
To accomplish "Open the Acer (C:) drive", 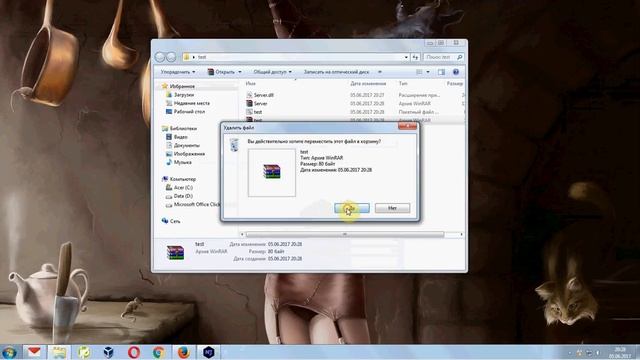I will [183, 187].
